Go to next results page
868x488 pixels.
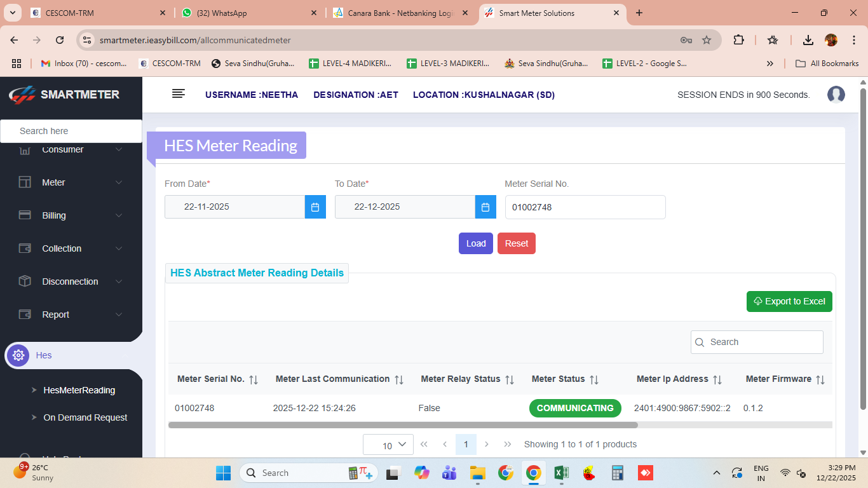(x=487, y=444)
